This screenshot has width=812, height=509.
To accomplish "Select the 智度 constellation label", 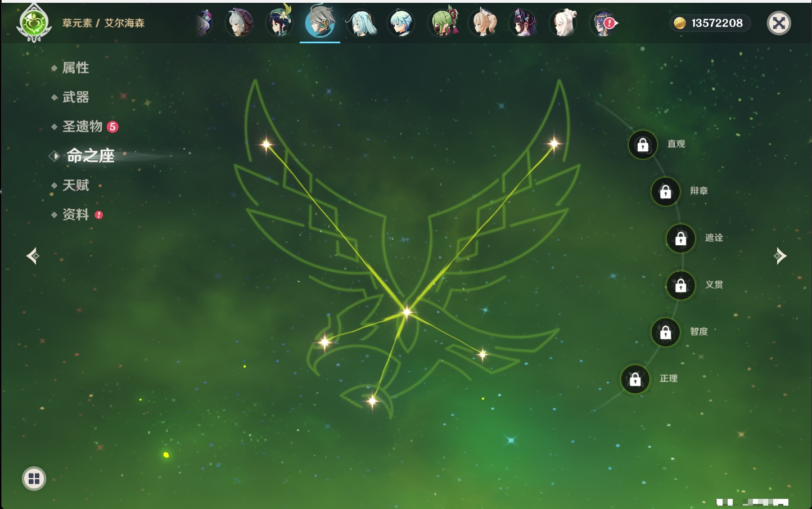I will 699,331.
